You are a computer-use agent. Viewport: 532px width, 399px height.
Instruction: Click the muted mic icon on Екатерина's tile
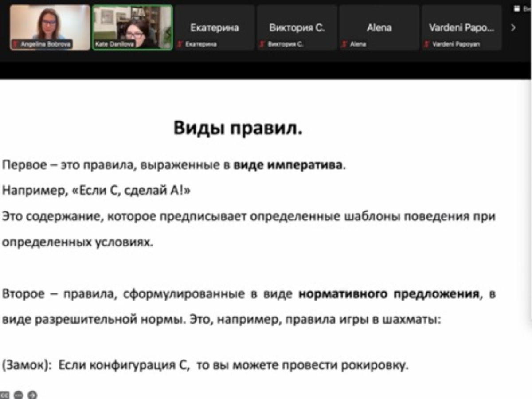[180, 44]
